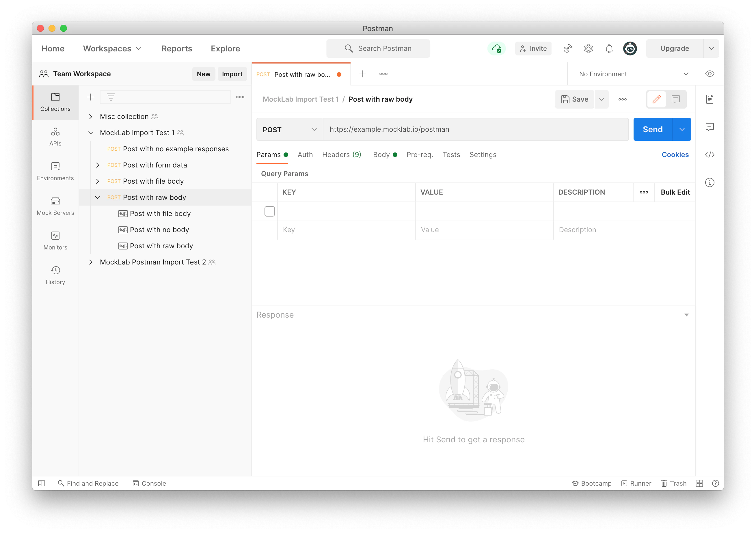Open the Collections sidebar panel
Image resolution: width=756 pixels, height=533 pixels.
pyautogui.click(x=55, y=102)
